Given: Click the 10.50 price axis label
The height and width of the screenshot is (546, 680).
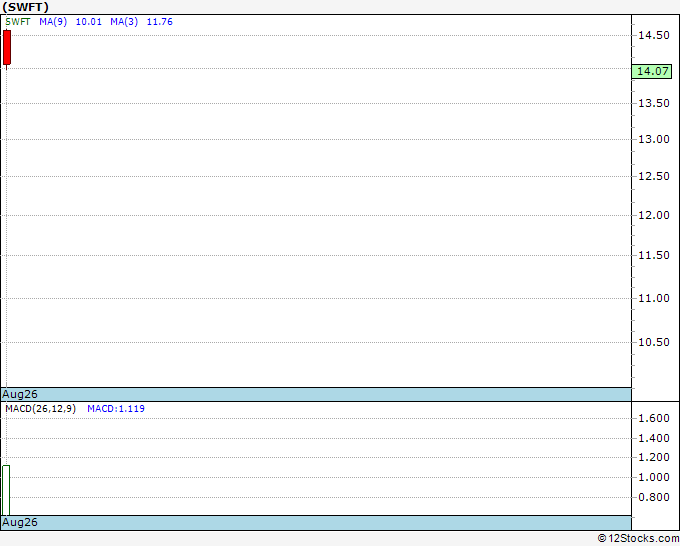Looking at the screenshot, I should 654,342.
